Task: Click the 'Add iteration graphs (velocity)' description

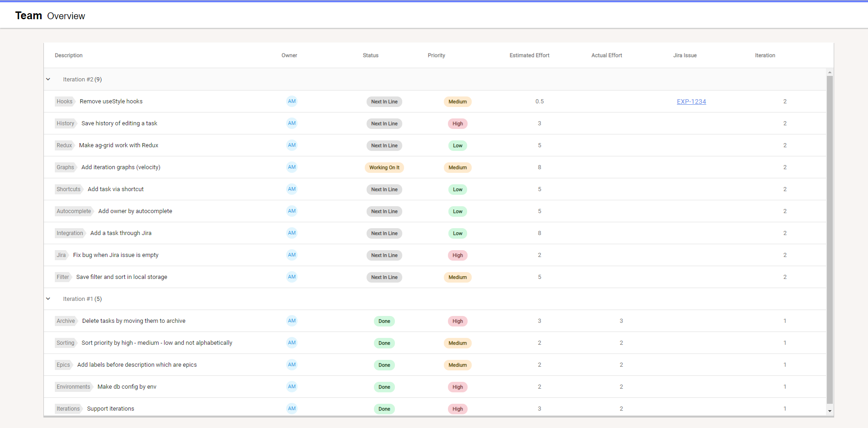Action: pos(121,167)
